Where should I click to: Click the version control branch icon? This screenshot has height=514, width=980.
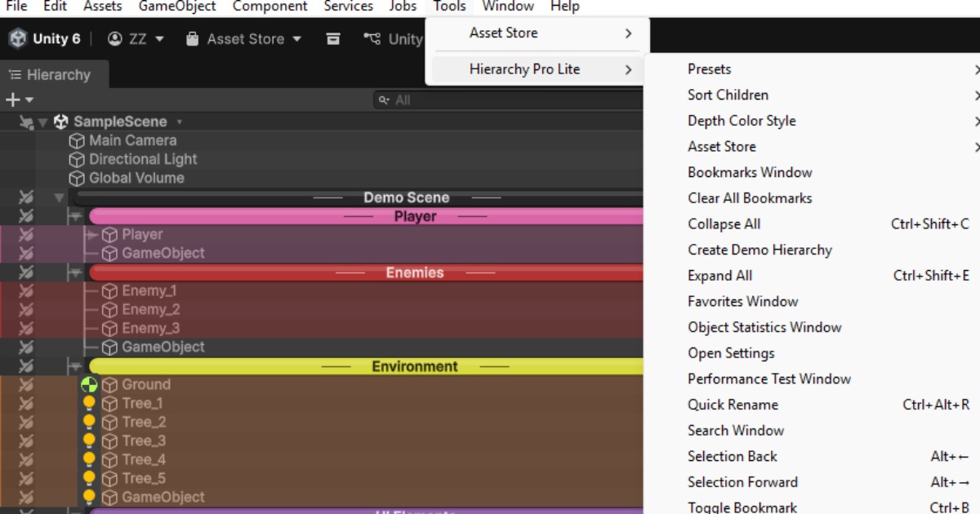click(x=372, y=39)
